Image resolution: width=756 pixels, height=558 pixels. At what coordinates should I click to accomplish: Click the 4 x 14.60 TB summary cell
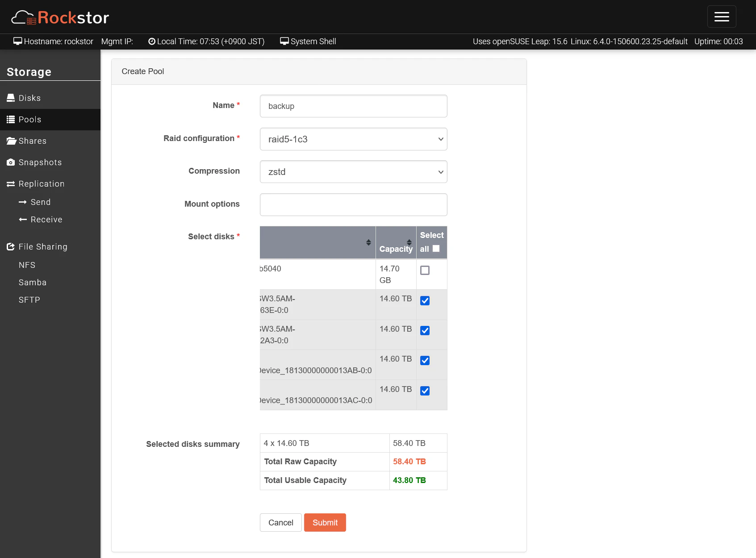point(325,443)
